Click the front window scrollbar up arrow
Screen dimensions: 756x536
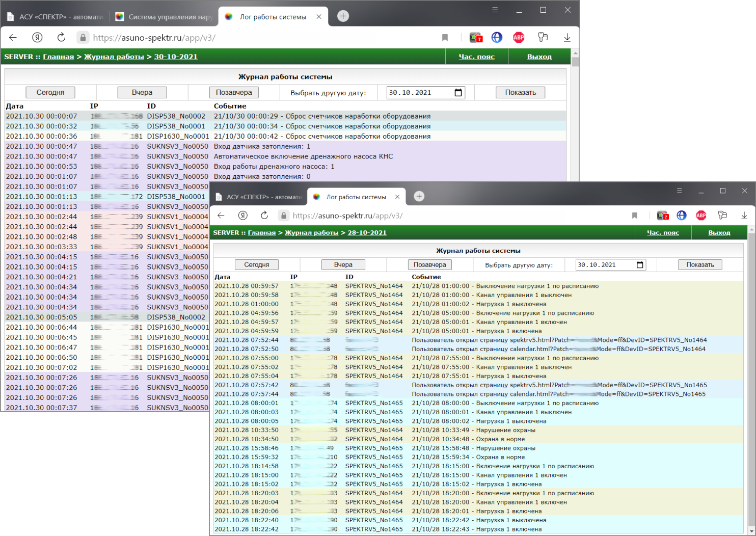point(751,230)
